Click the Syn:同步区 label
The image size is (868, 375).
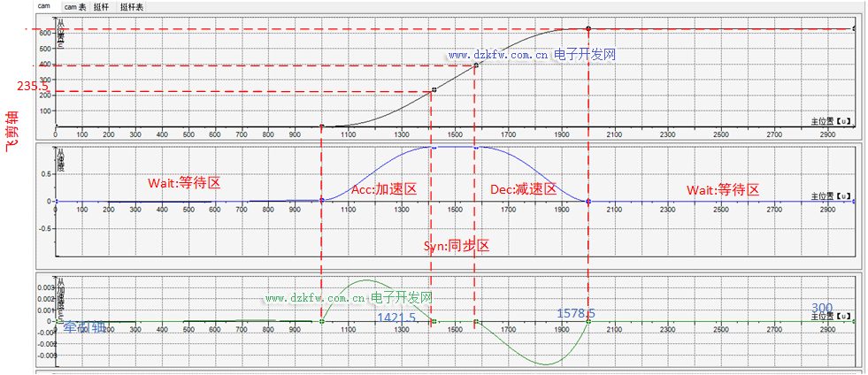(457, 245)
